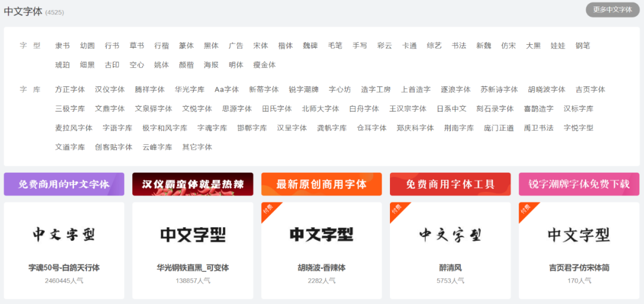Open the 锐字潮牌字体免费下载 pink banner

[x=579, y=184]
